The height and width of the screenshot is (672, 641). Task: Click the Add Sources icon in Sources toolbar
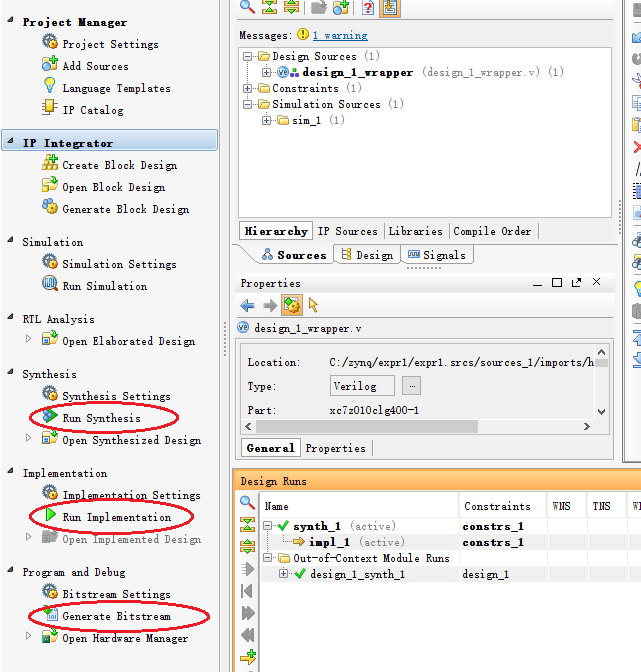click(341, 8)
